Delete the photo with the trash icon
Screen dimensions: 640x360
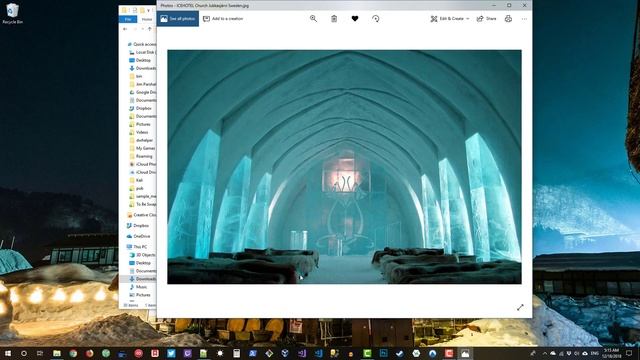tap(334, 18)
